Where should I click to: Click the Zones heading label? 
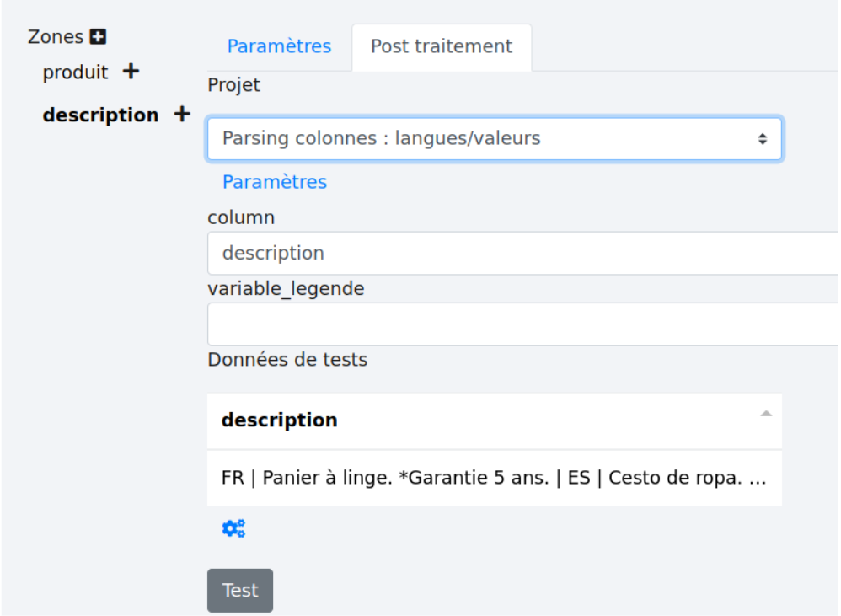(x=56, y=37)
